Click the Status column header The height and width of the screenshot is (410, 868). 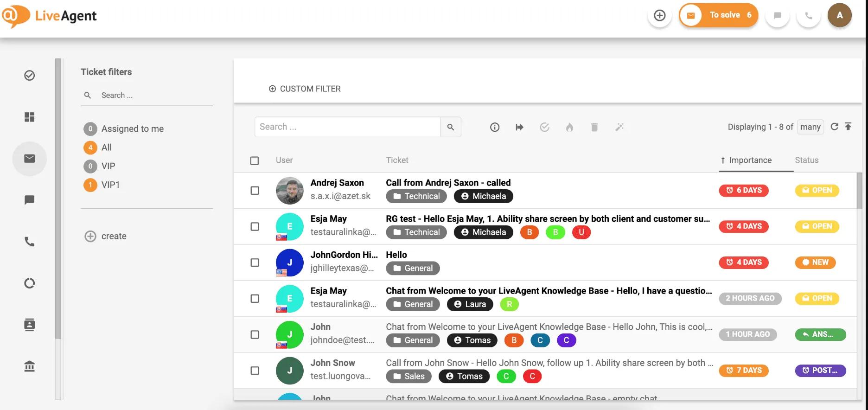tap(807, 160)
